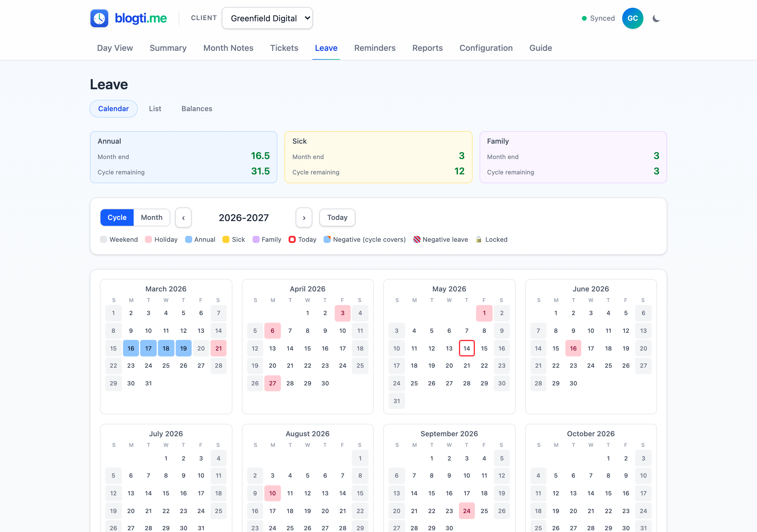Click the March 2026 month heading
Screen dimensions: 757x532
(166, 289)
